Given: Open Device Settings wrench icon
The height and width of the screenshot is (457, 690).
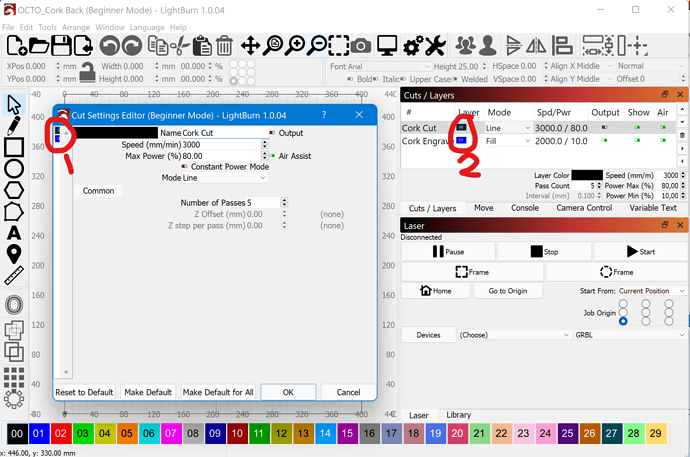Looking at the screenshot, I should pyautogui.click(x=435, y=45).
